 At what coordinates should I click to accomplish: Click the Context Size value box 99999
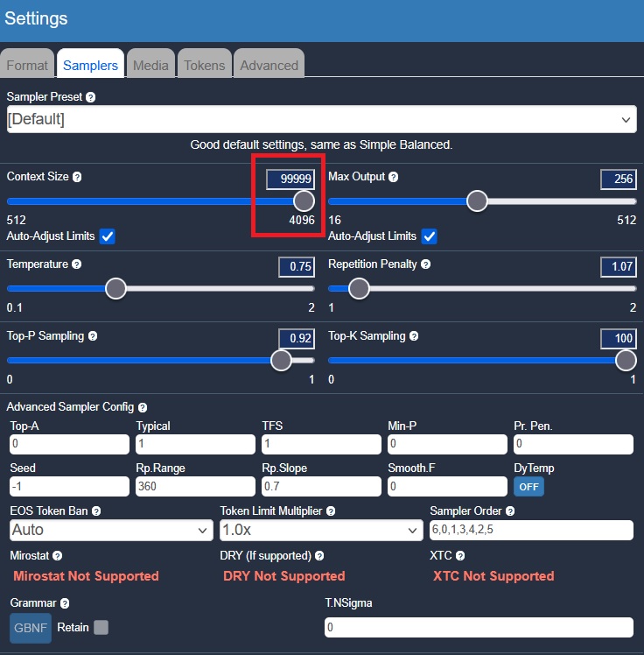(290, 180)
